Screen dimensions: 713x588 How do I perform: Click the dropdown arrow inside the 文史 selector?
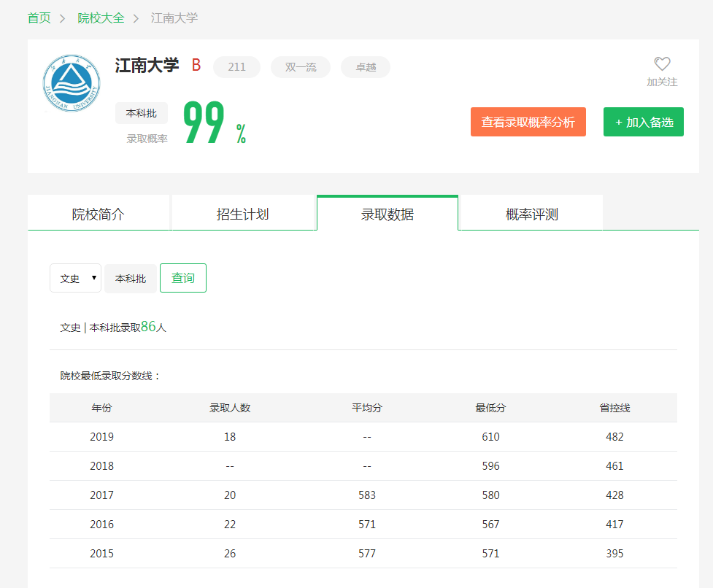coord(93,278)
